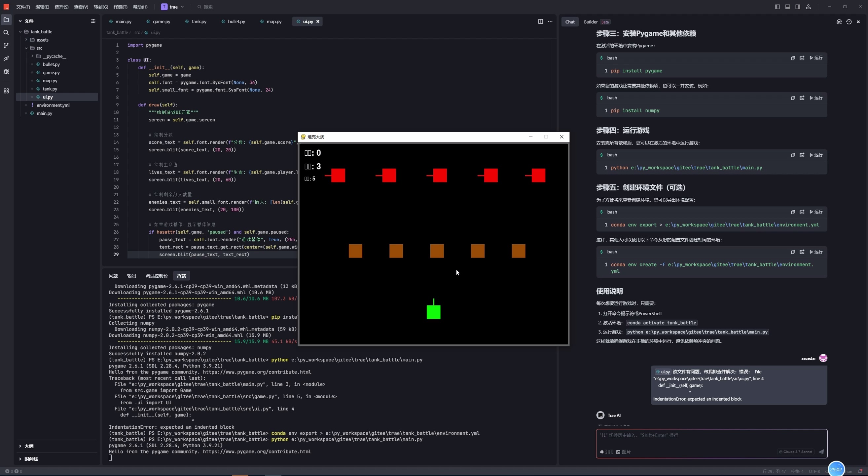The width and height of the screenshot is (868, 476).
Task: Expand the __pycache__ folder
Action: [54, 56]
